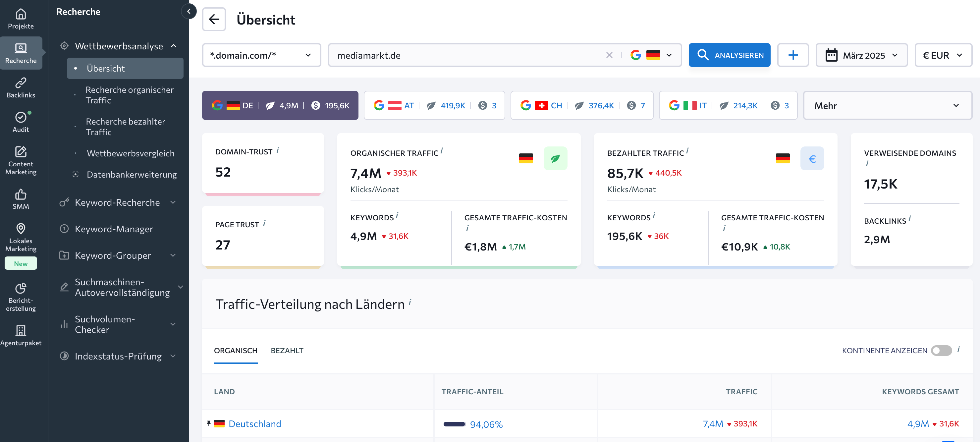Click the back arrow next to Übersicht

214,20
